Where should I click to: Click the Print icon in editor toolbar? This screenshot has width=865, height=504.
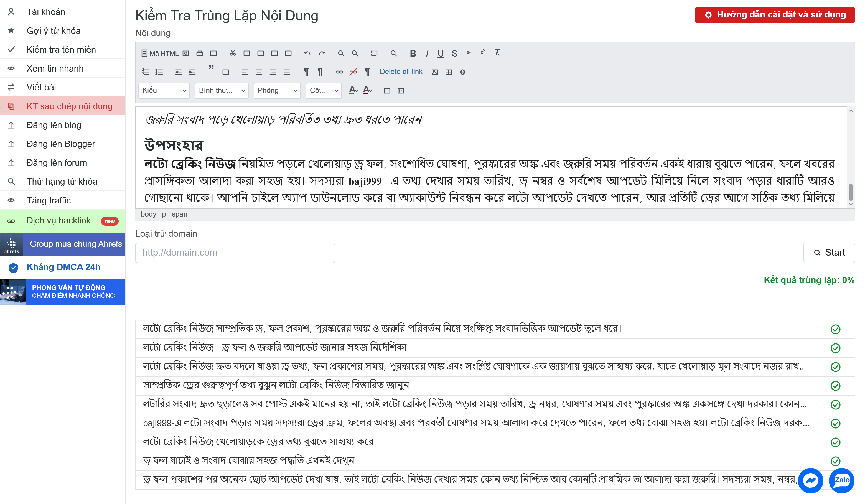199,53
